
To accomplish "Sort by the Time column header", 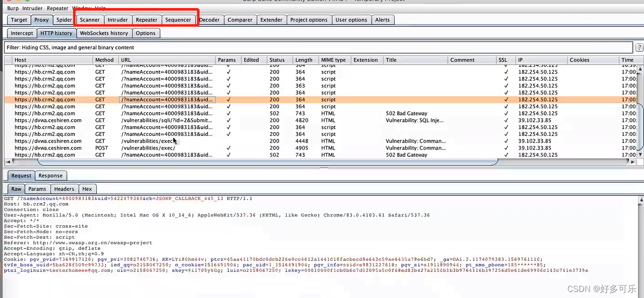I will tap(628, 60).
